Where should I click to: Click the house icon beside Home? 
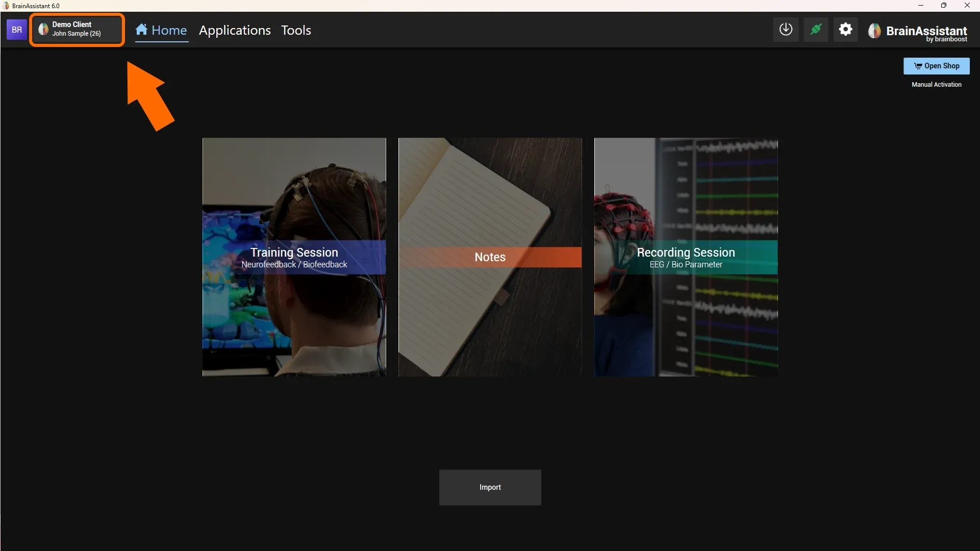click(x=141, y=30)
